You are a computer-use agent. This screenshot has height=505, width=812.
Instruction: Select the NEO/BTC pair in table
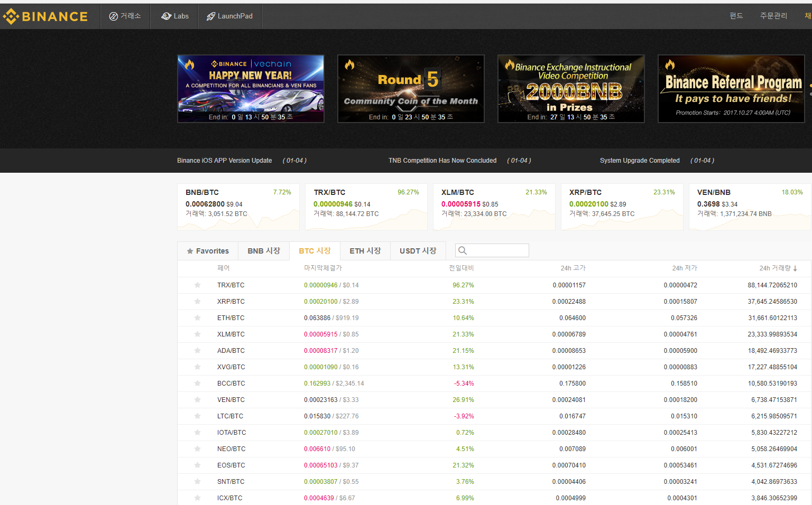pyautogui.click(x=232, y=449)
